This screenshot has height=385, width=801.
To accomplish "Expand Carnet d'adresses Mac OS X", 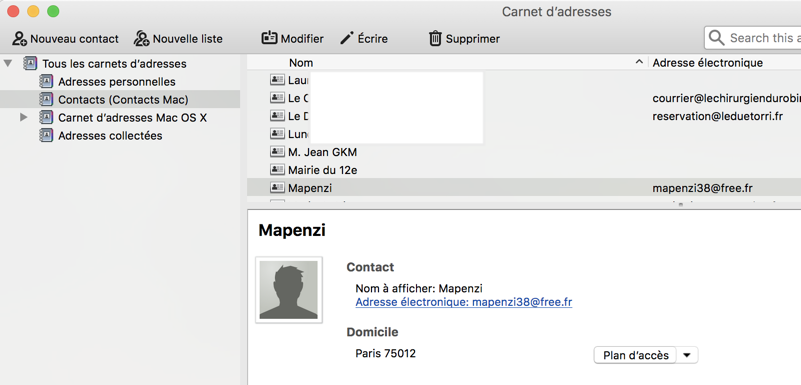I will point(23,117).
